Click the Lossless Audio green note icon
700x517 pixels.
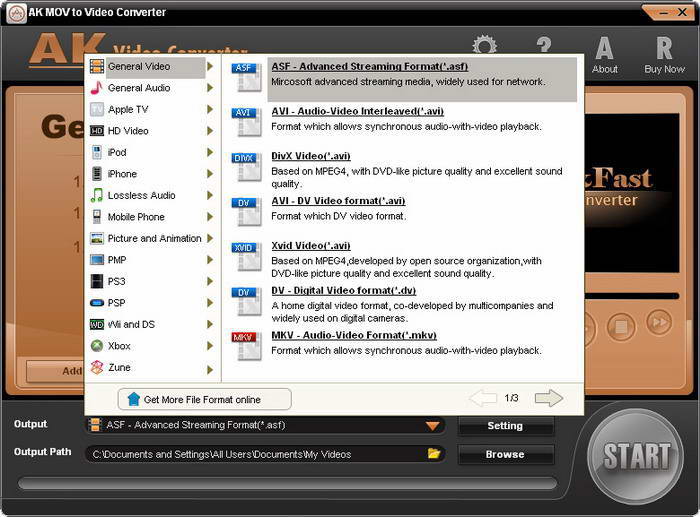tap(96, 195)
